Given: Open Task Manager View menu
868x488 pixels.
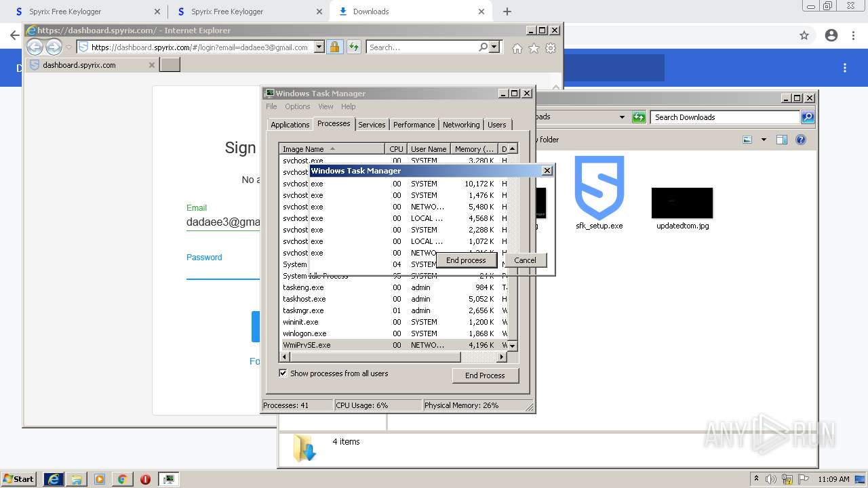Looking at the screenshot, I should [x=325, y=106].
